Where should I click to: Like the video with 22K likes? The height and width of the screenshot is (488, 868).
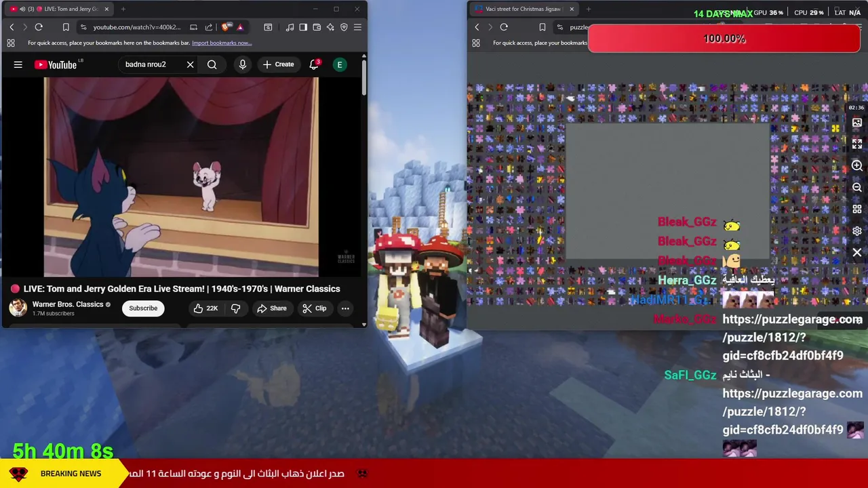[x=205, y=308]
